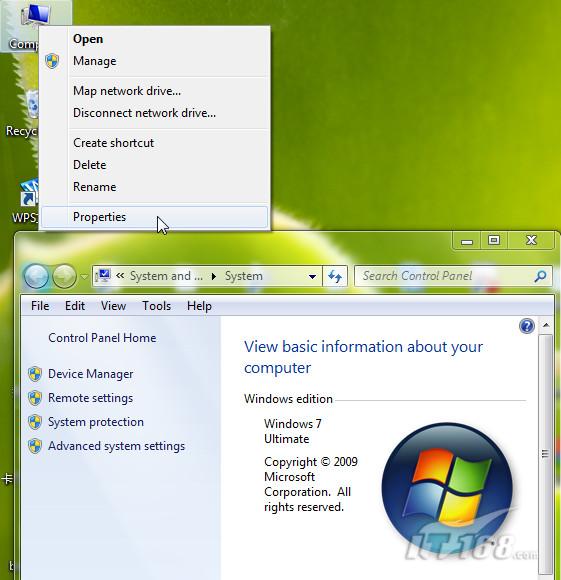Click the computer icon in address bar
The width and height of the screenshot is (561, 580).
102,276
